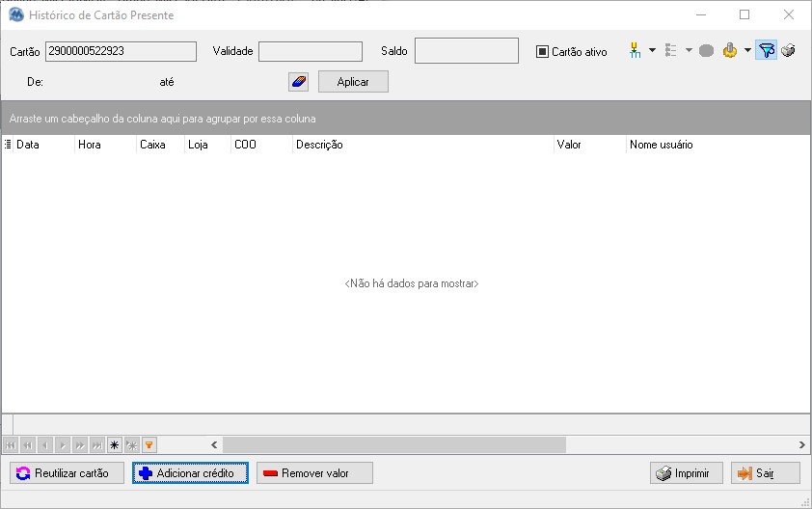Maximize the Histórico de Cartão Presente window
The height and width of the screenshot is (509, 812).
pyautogui.click(x=744, y=15)
